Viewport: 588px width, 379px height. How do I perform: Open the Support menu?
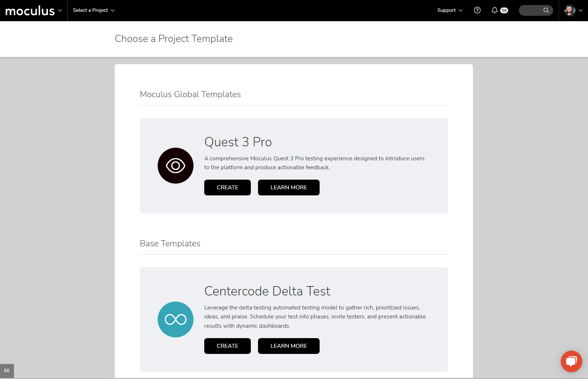(x=450, y=10)
